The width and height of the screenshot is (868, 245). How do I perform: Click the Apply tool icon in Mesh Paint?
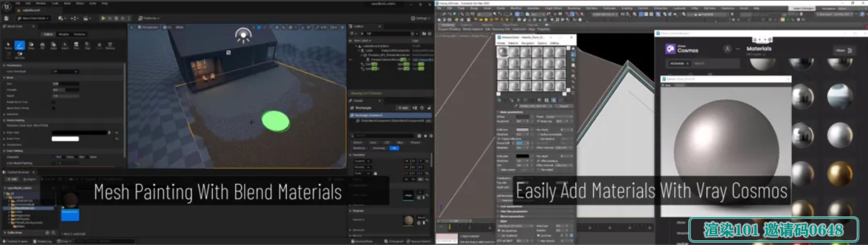click(x=53, y=45)
